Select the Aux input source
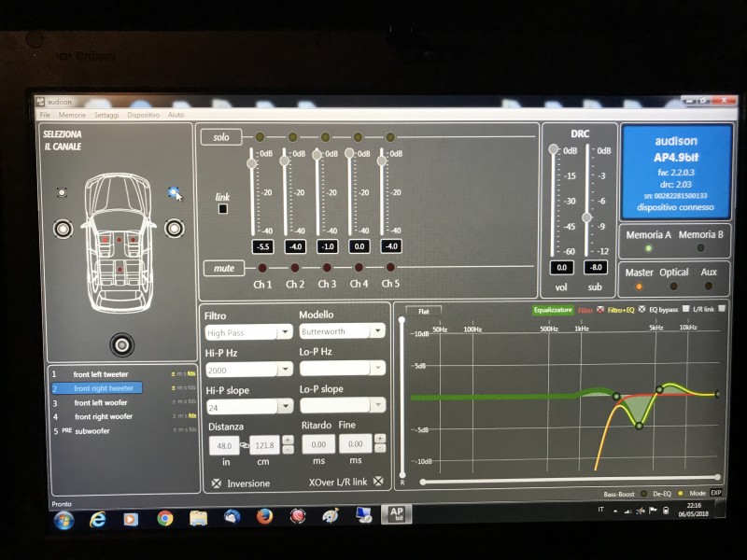The height and width of the screenshot is (560, 747). 709,286
